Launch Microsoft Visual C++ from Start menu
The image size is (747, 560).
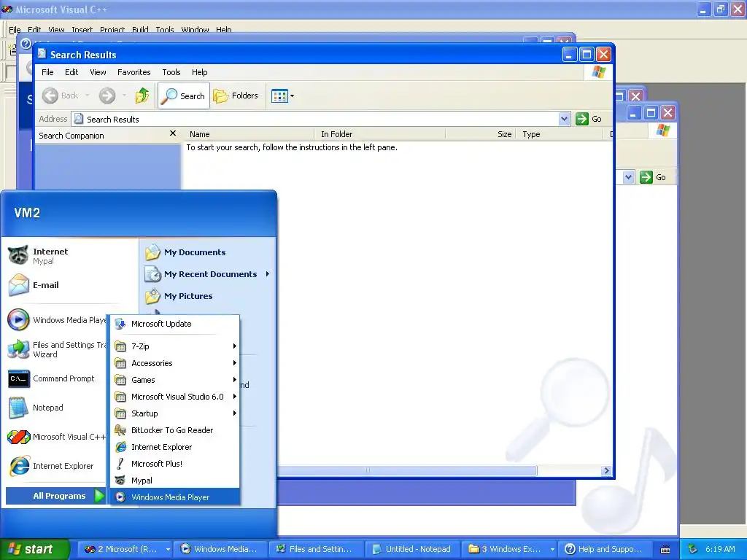[57, 437]
